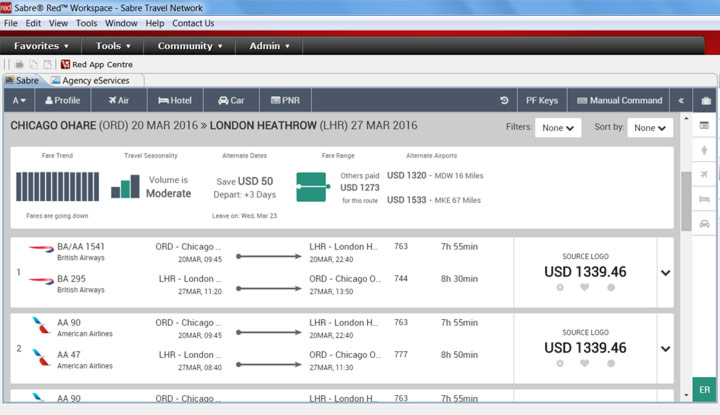Click the print icon in the toolbar
Viewport: 720px width, 415px height.
[19, 65]
